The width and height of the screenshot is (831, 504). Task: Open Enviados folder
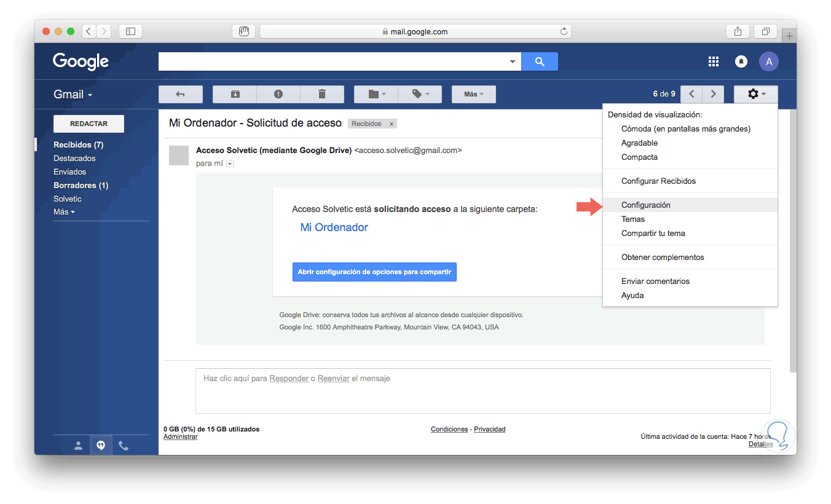tap(70, 172)
